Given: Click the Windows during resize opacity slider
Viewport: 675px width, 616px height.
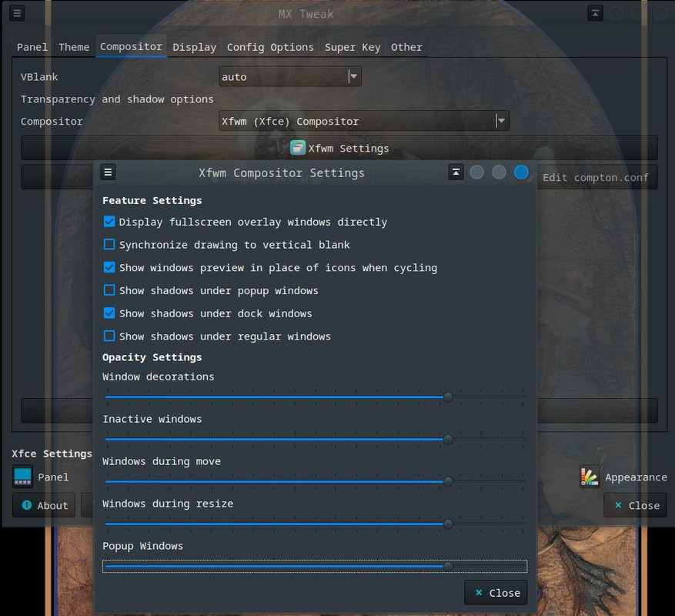Looking at the screenshot, I should point(315,524).
